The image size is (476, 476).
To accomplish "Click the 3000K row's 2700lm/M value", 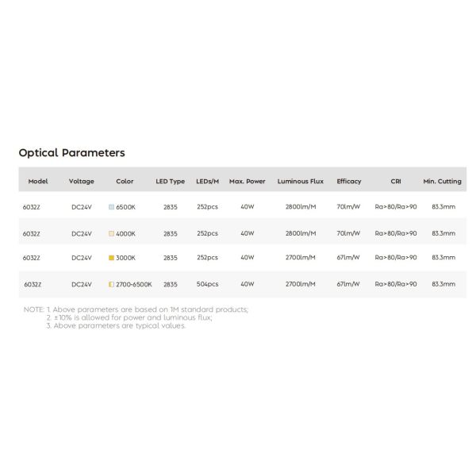I will click(301, 258).
